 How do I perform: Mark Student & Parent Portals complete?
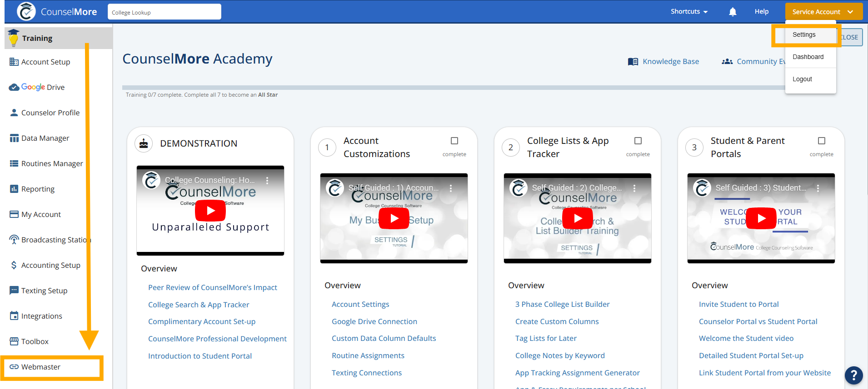tap(822, 141)
